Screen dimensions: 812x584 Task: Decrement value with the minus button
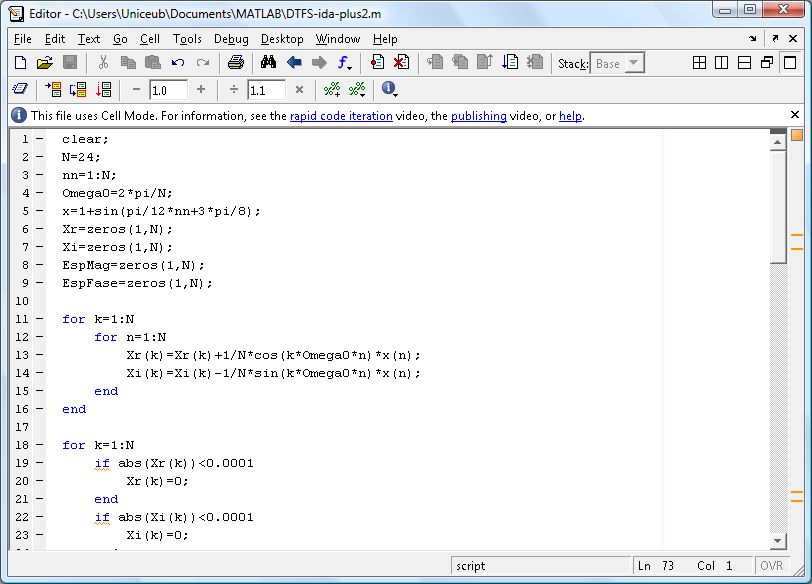(x=136, y=90)
